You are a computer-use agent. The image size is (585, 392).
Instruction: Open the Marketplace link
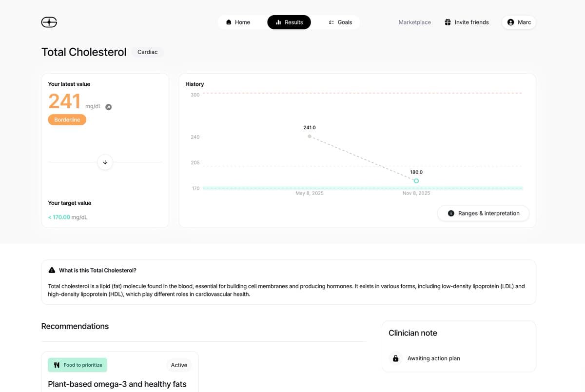[x=415, y=22]
